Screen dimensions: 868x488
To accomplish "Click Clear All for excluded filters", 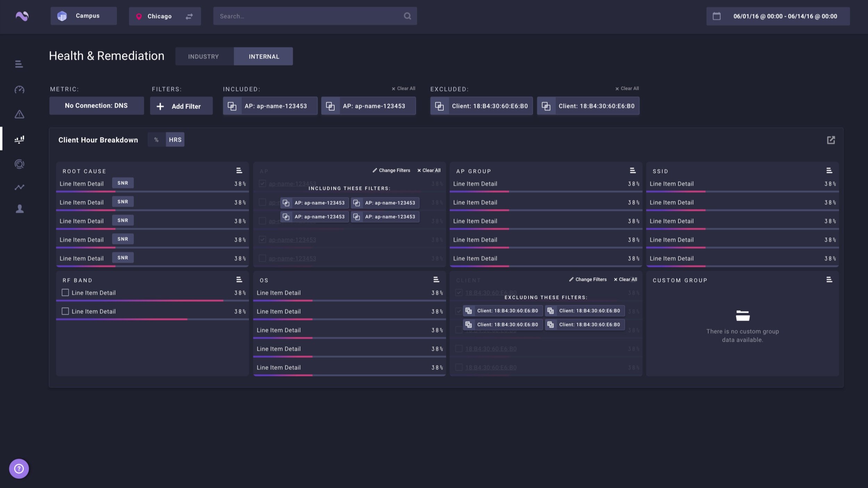I will pyautogui.click(x=627, y=89).
